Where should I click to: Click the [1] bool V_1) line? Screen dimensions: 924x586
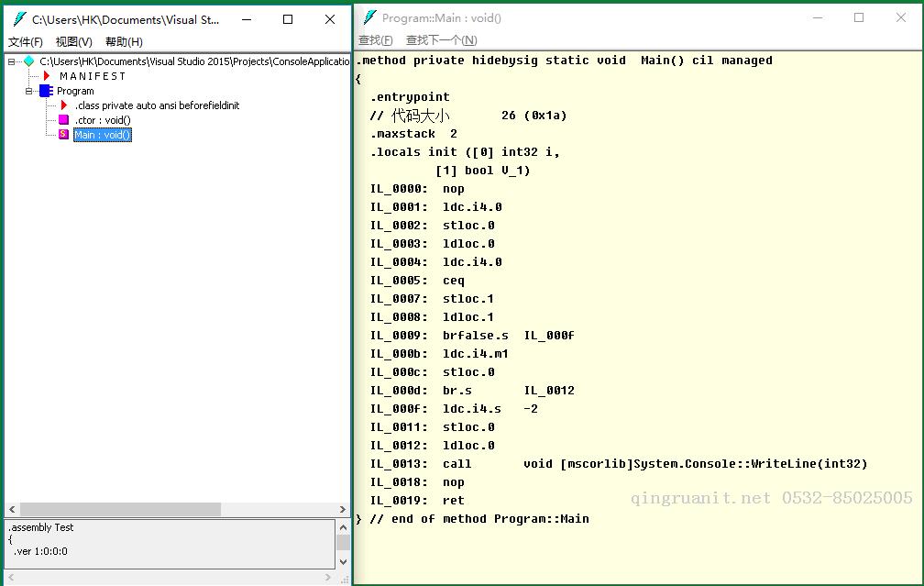click(x=482, y=171)
